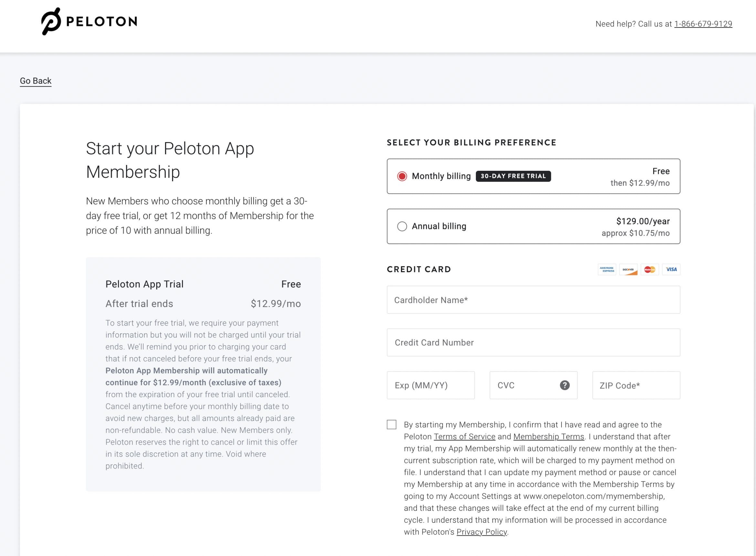756x556 pixels.
Task: Focus the ZIP Code field
Action: click(636, 386)
